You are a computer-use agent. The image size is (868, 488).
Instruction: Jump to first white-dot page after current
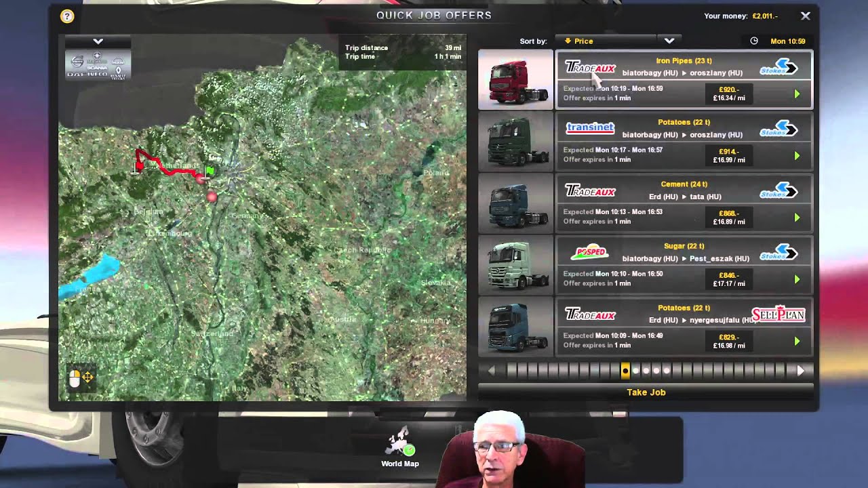click(635, 371)
